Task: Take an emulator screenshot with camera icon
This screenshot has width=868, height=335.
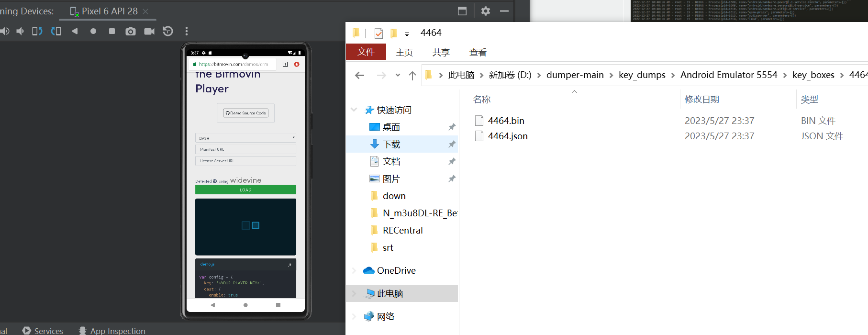Action: 131,31
